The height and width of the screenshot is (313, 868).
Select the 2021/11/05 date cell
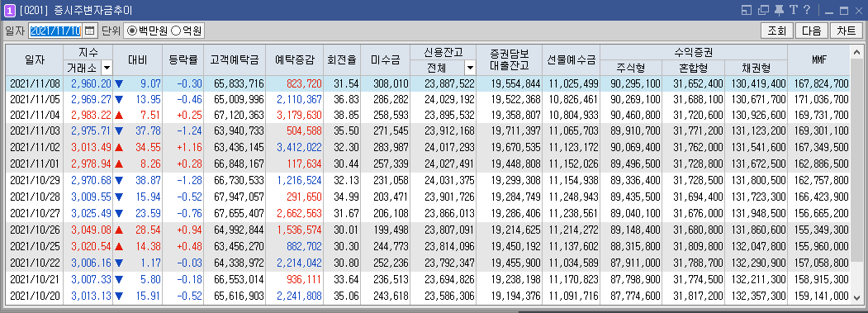click(x=35, y=100)
